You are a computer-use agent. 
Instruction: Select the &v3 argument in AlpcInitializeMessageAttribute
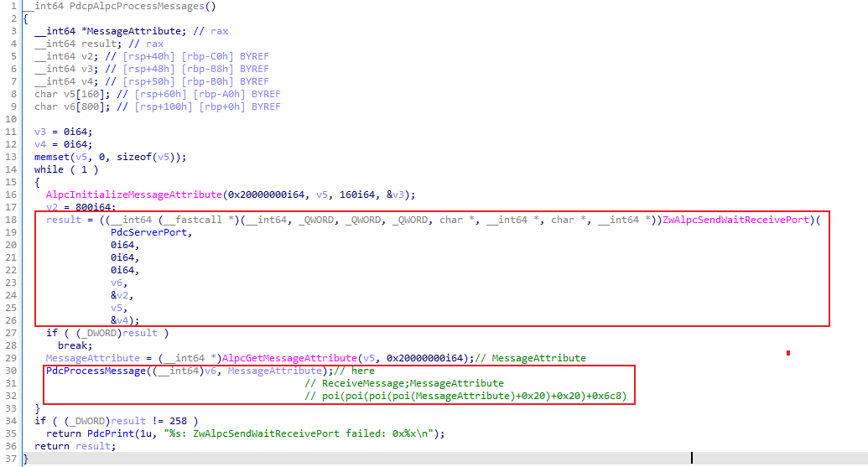(395, 195)
